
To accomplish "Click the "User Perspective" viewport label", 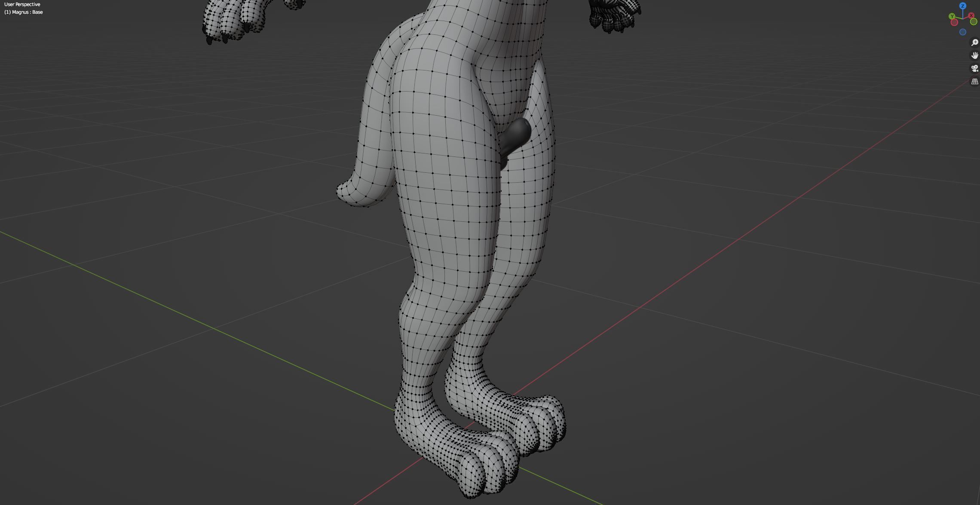I will point(22,4).
